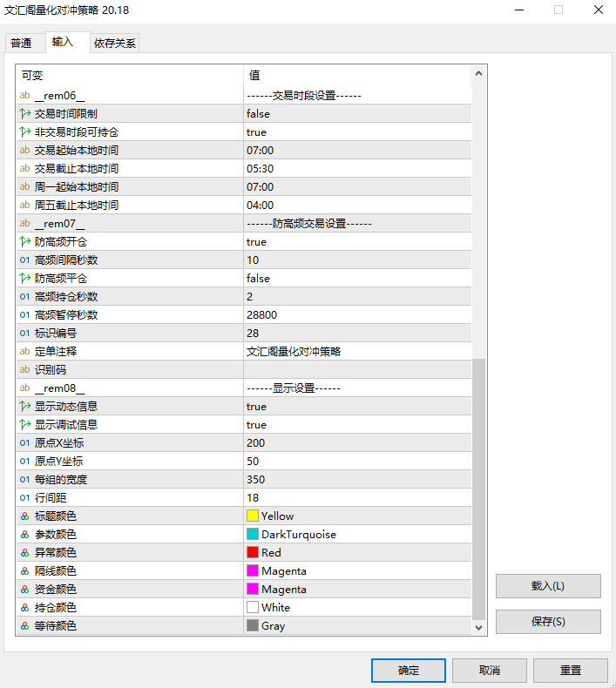Viewport: 616px width, 688px height.
Task: Click the yellow swatch for 标题颜色
Action: 253,516
